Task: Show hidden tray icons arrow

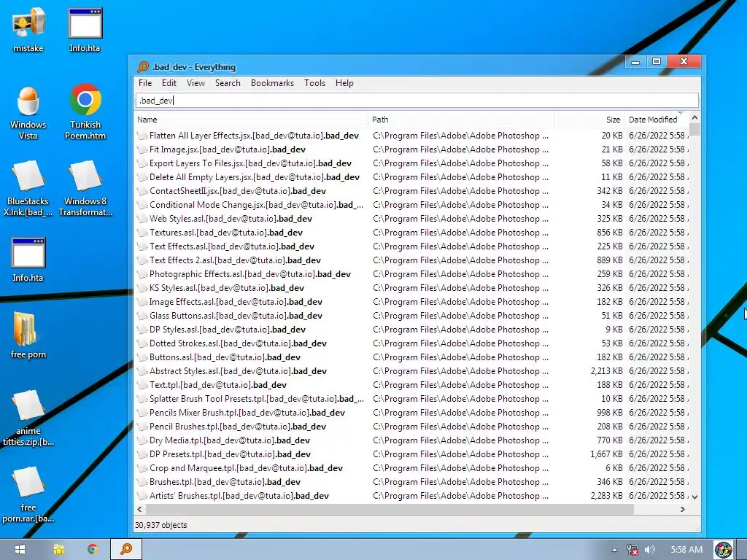Action: [614, 550]
